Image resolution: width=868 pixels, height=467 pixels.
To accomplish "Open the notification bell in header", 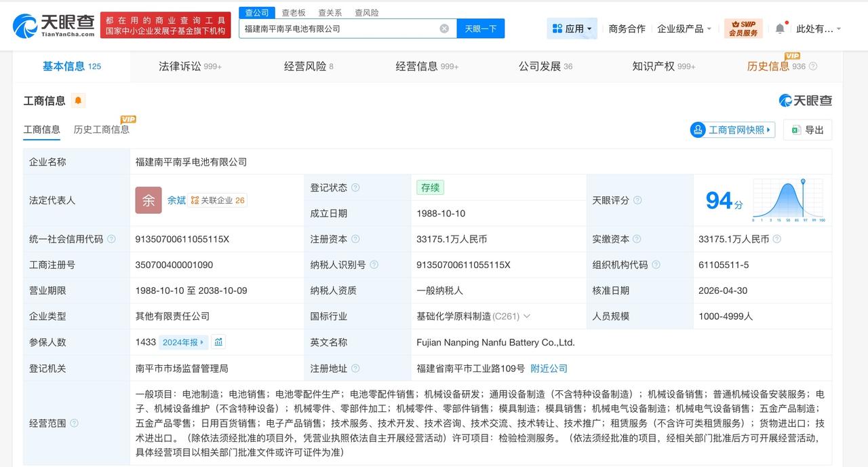I will click(x=780, y=29).
